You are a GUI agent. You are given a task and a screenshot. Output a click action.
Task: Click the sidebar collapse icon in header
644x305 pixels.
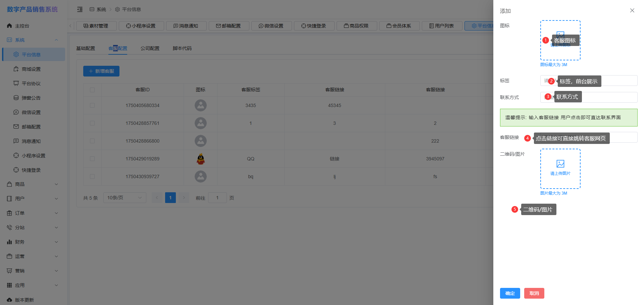pos(80,9)
